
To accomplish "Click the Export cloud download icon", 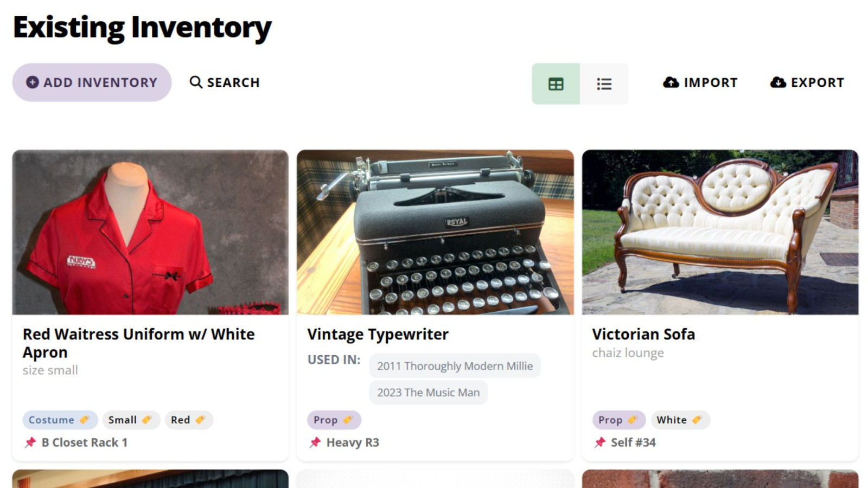I will [778, 82].
